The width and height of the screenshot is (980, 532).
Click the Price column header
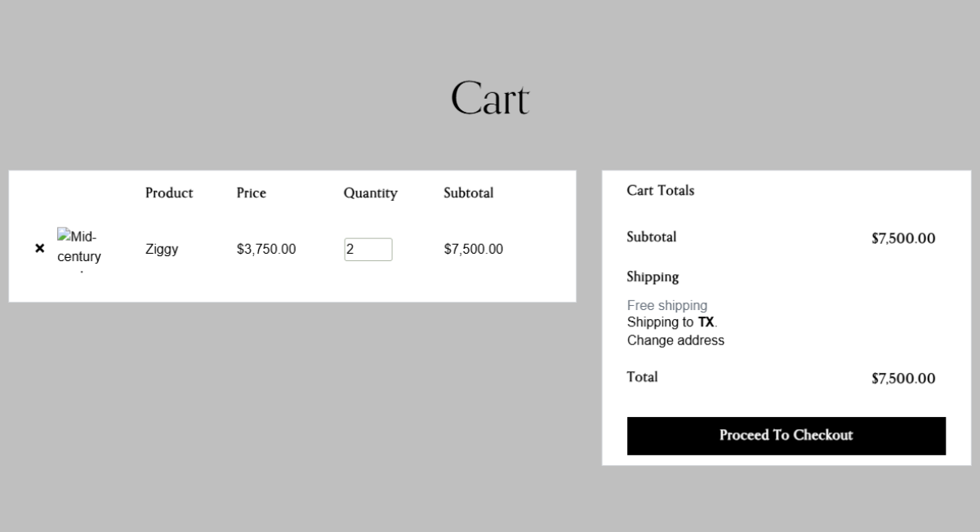[x=251, y=193]
